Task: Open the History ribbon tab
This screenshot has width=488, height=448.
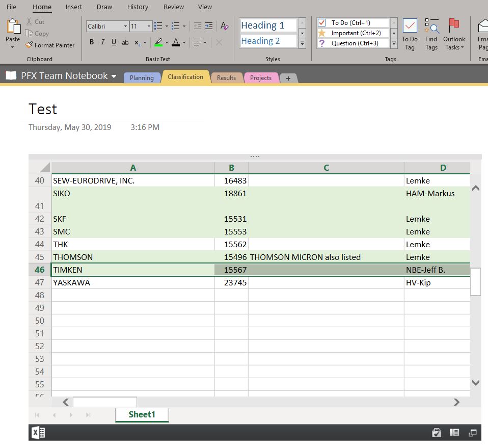Action: 138,7
